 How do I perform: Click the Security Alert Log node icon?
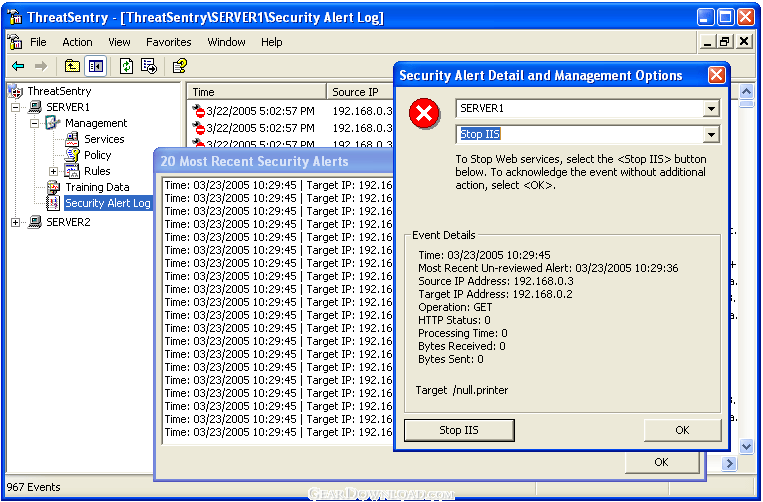pyautogui.click(x=53, y=203)
